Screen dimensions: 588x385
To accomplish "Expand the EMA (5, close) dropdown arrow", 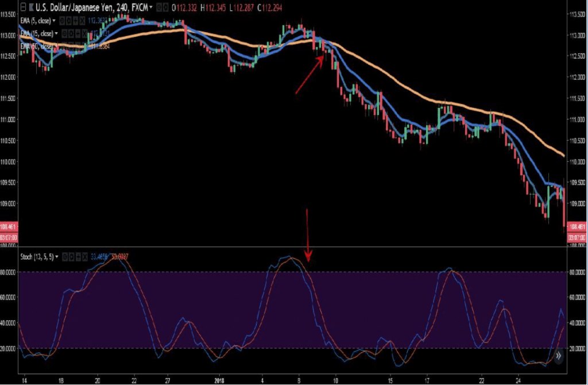I will coord(54,21).
